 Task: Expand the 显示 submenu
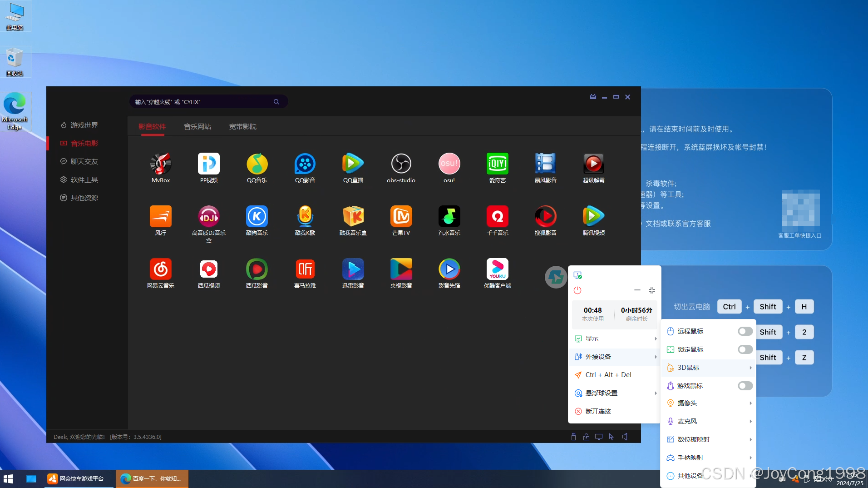pos(615,339)
